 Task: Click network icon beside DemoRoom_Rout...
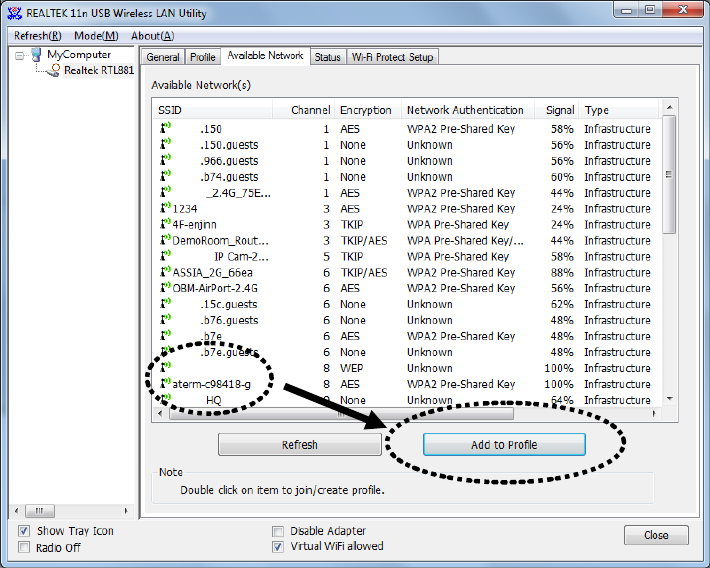coord(166,240)
